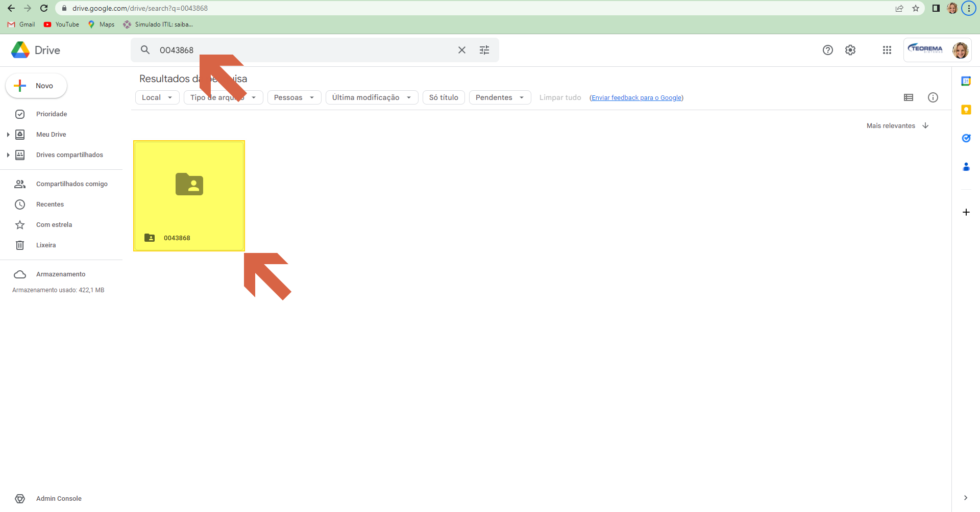Viewport: 980px width, 512px height.
Task: Open Simulado ITIL bookmark
Action: point(158,24)
